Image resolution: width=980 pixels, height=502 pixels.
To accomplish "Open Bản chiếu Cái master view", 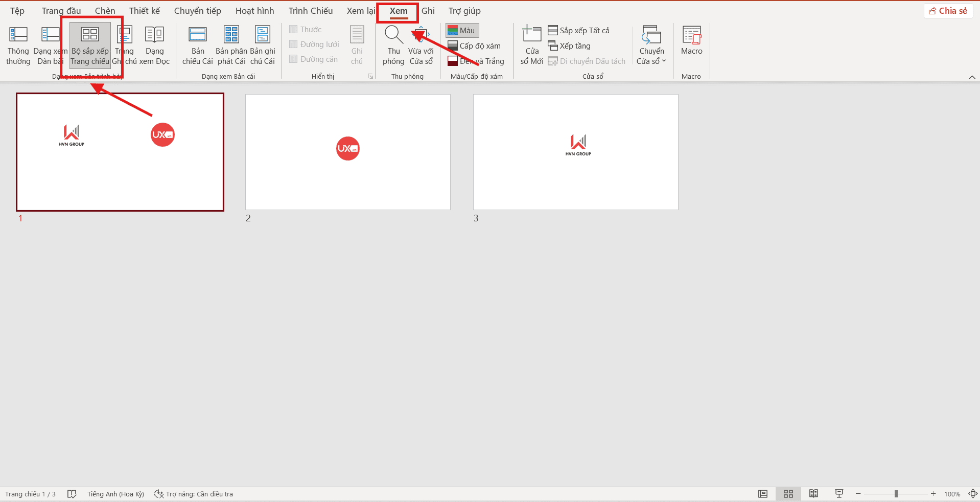I will (x=197, y=45).
